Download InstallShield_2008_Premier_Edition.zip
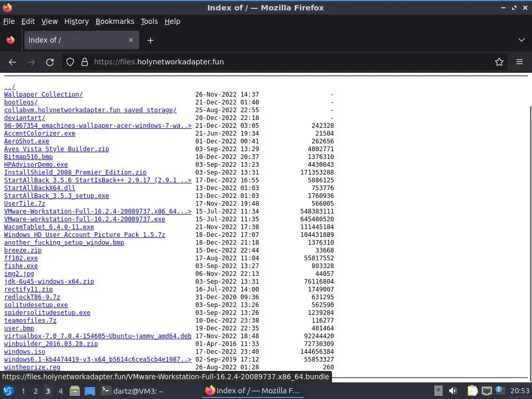Image resolution: width=532 pixels, height=399 pixels. (x=75, y=172)
